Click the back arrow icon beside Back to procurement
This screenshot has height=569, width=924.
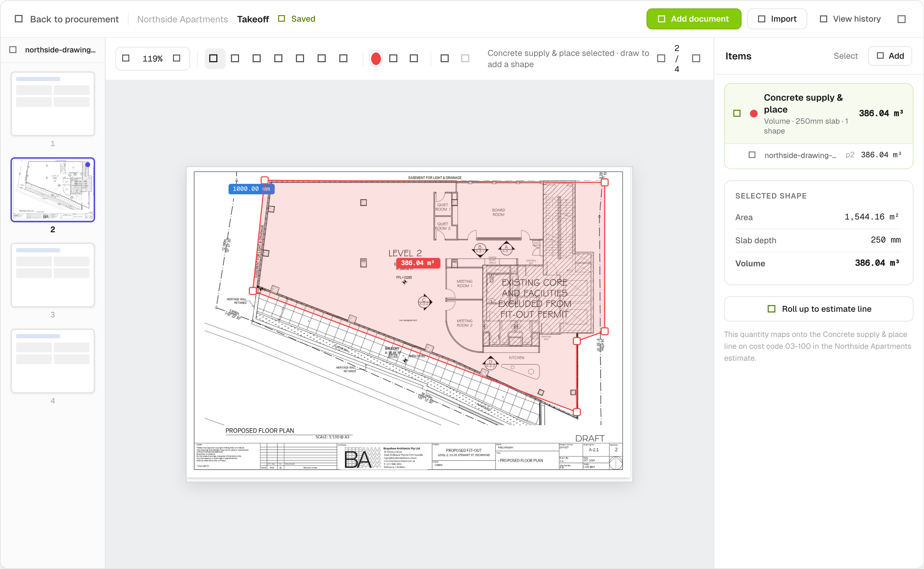(19, 19)
